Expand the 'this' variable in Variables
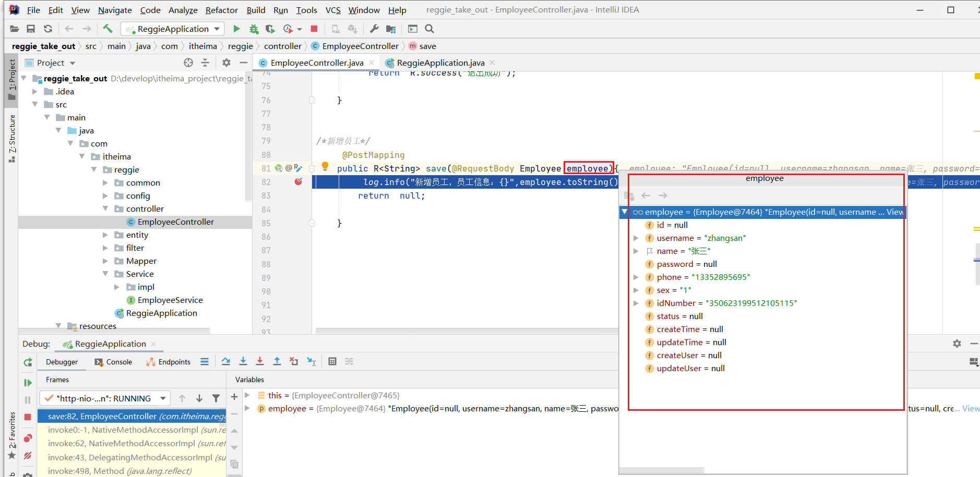Viewport: 980px width, 477px height. (x=247, y=395)
